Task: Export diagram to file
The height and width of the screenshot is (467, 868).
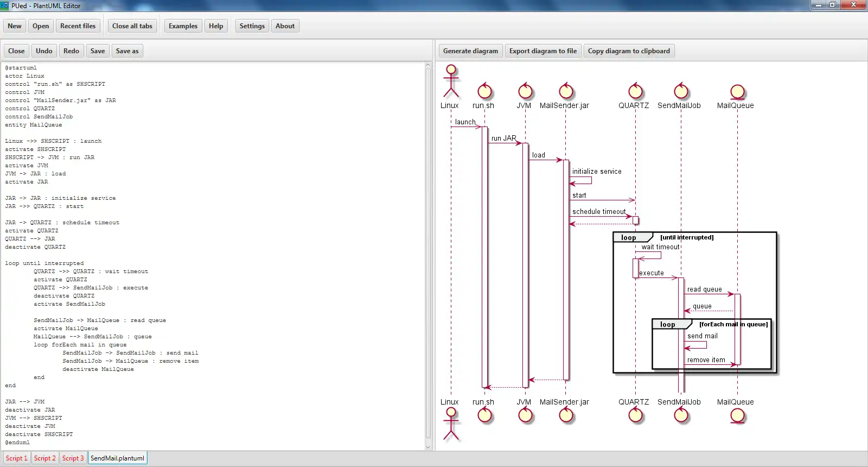Action: click(543, 51)
